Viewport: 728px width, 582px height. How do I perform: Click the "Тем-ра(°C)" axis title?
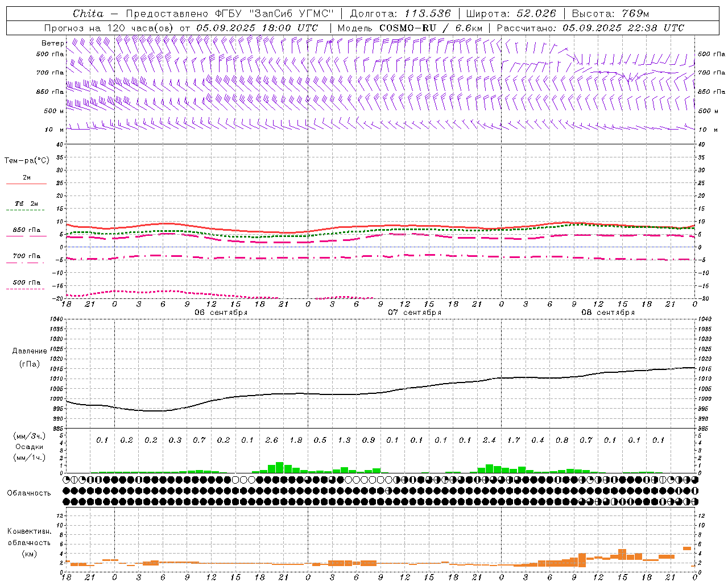coord(27,161)
